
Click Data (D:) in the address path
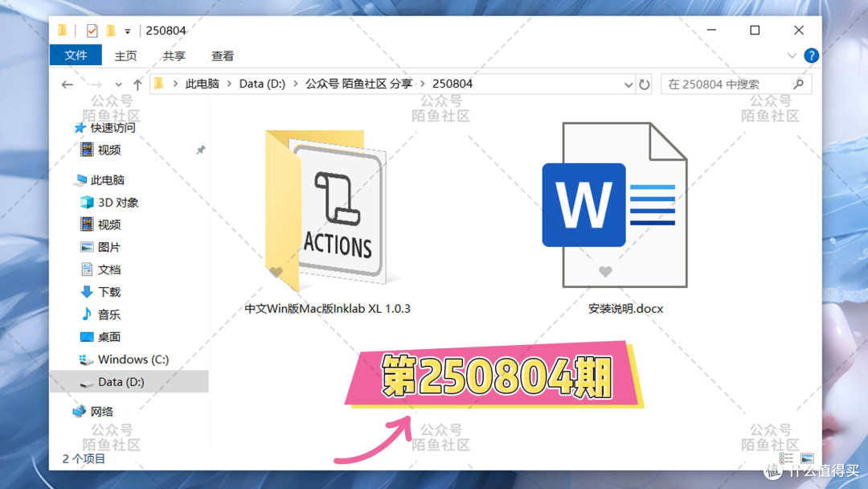click(x=262, y=84)
